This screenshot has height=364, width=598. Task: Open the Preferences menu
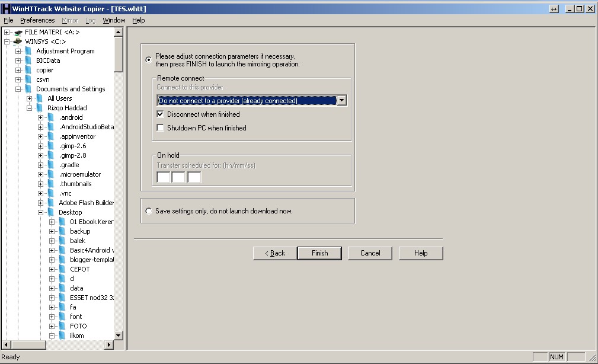(x=37, y=20)
